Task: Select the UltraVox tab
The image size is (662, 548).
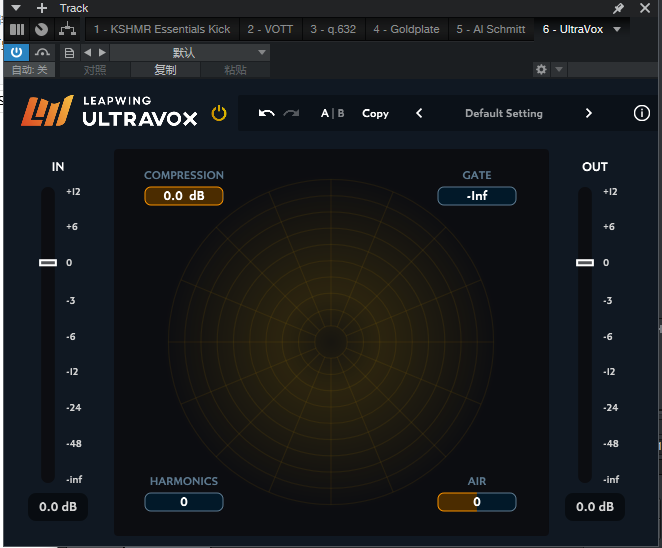Action: (x=572, y=29)
